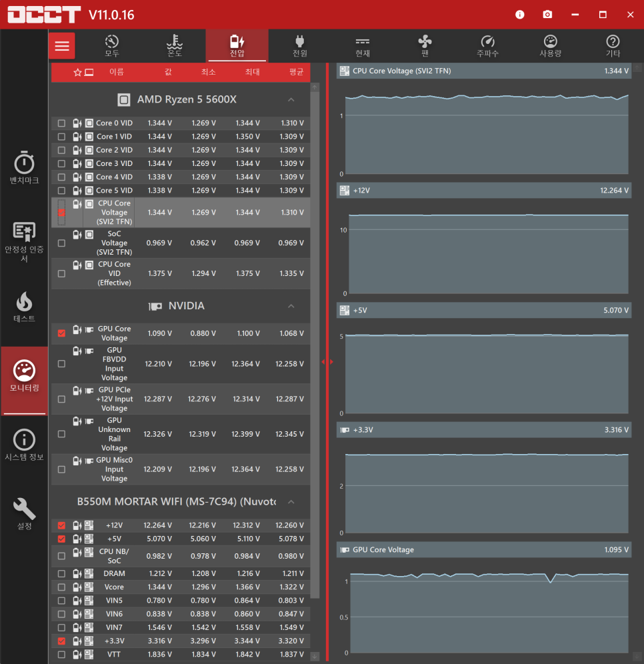Open the hamburger menu button

62,46
